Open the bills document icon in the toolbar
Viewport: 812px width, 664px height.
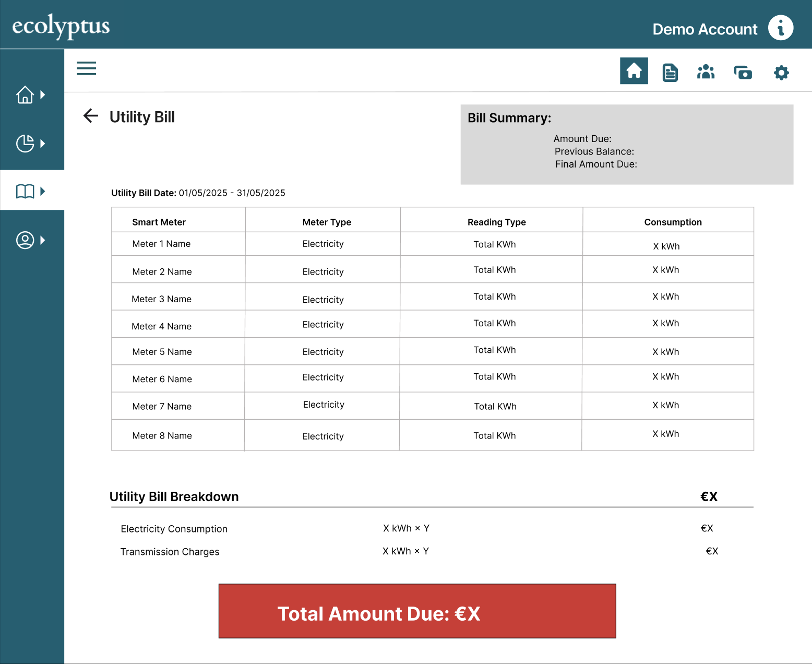pos(670,72)
